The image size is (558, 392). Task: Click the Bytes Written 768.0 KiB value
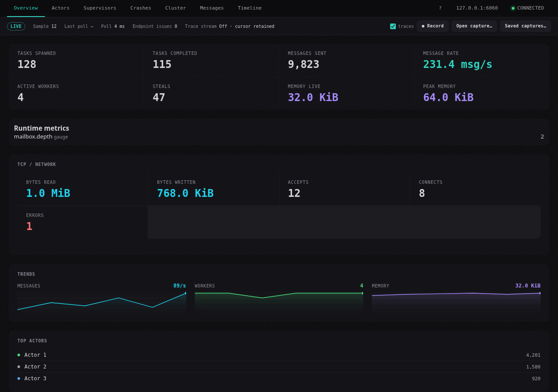(185, 193)
